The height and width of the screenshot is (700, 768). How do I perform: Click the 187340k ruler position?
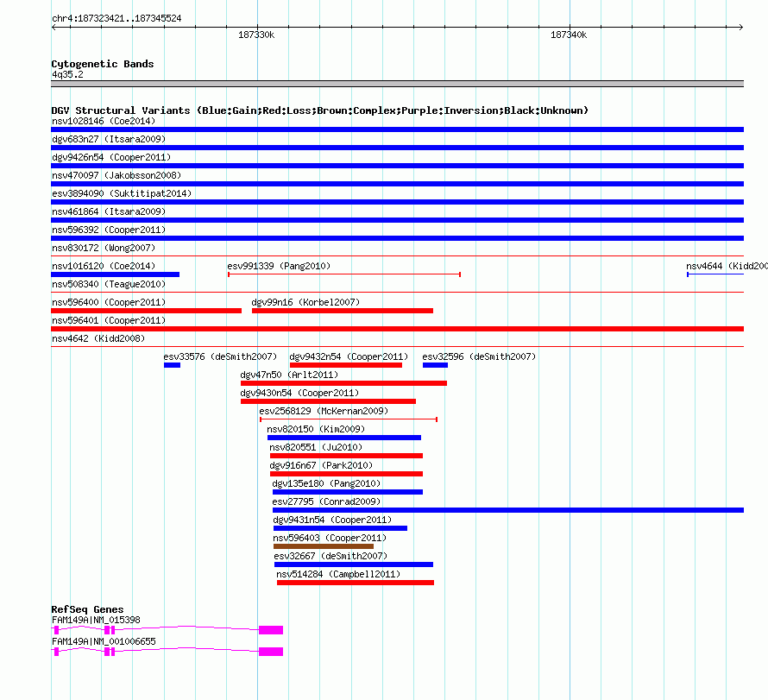click(569, 35)
